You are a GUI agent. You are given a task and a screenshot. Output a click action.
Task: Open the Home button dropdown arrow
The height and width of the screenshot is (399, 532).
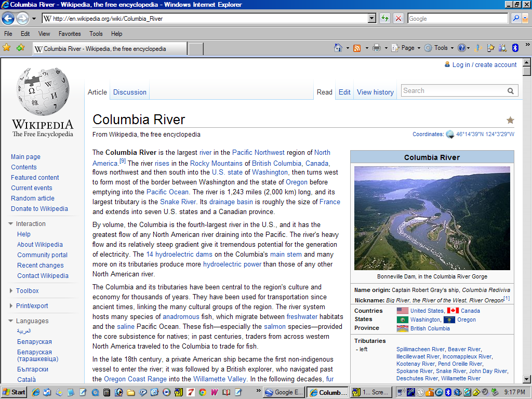(348, 48)
